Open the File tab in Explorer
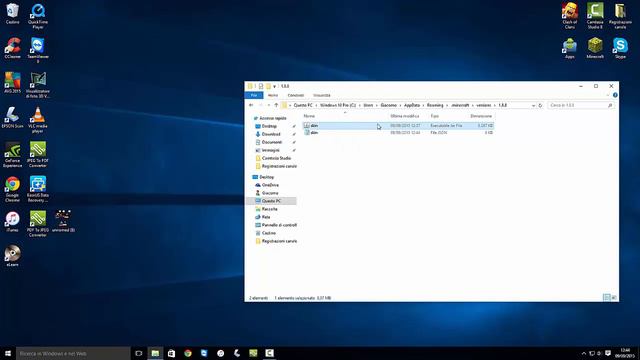The width and height of the screenshot is (640, 360). [x=254, y=95]
